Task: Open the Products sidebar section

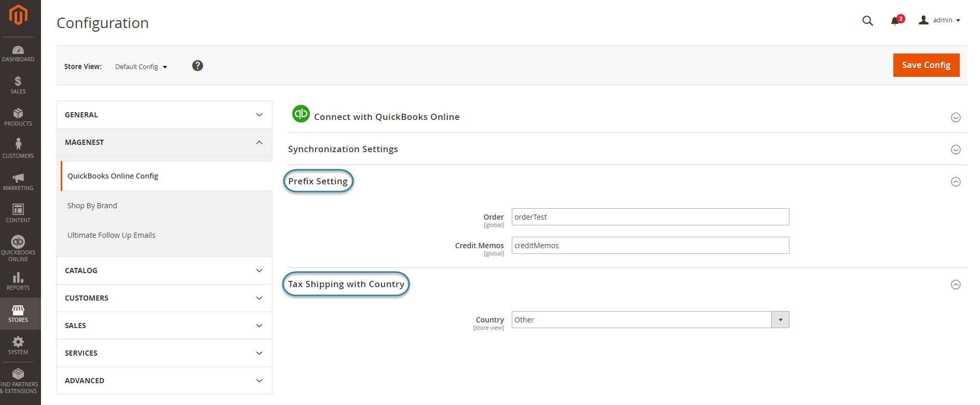Action: [x=18, y=117]
